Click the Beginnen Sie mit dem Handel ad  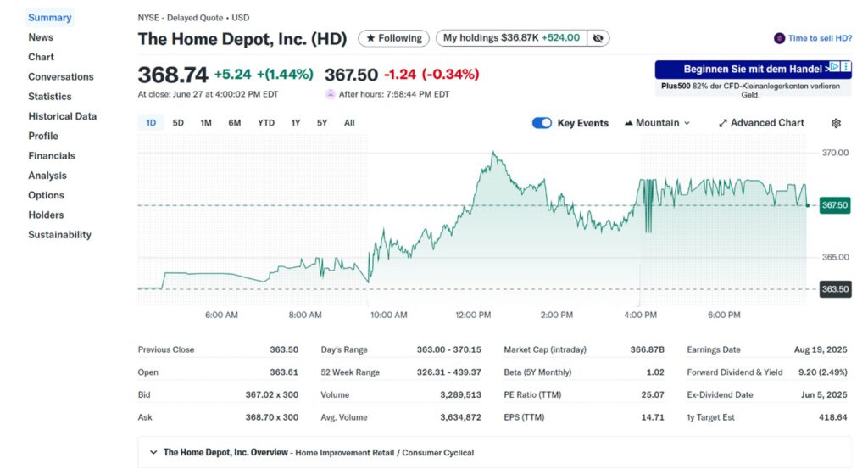pos(754,70)
